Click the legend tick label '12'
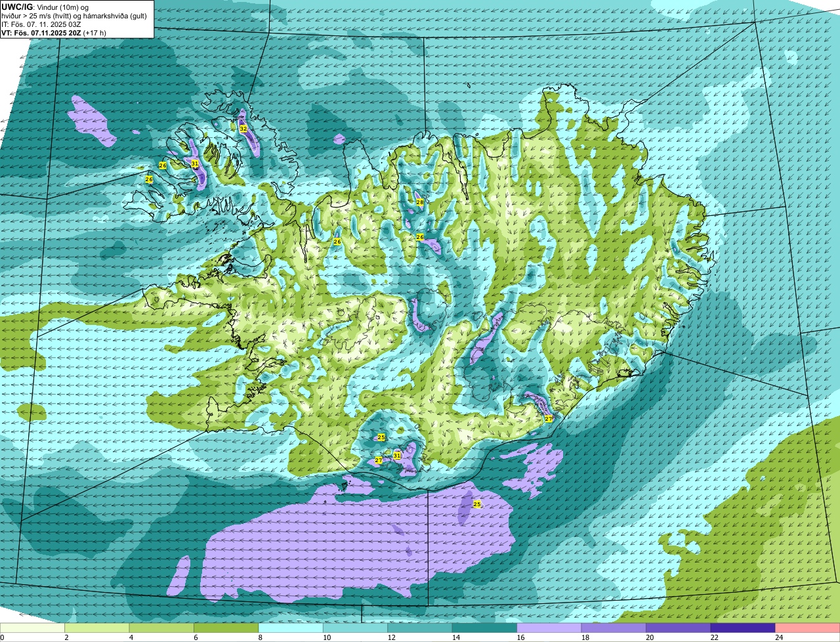840x642 pixels. tap(392, 637)
